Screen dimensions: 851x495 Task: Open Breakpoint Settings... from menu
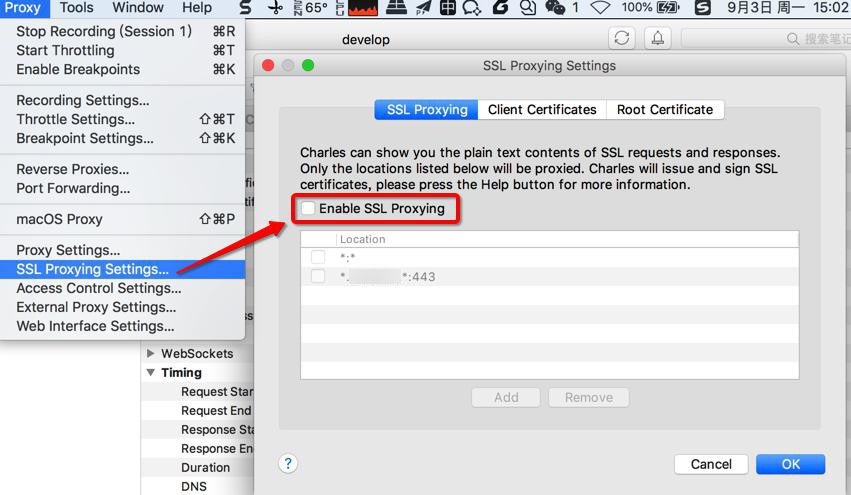pyautogui.click(x=123, y=138)
